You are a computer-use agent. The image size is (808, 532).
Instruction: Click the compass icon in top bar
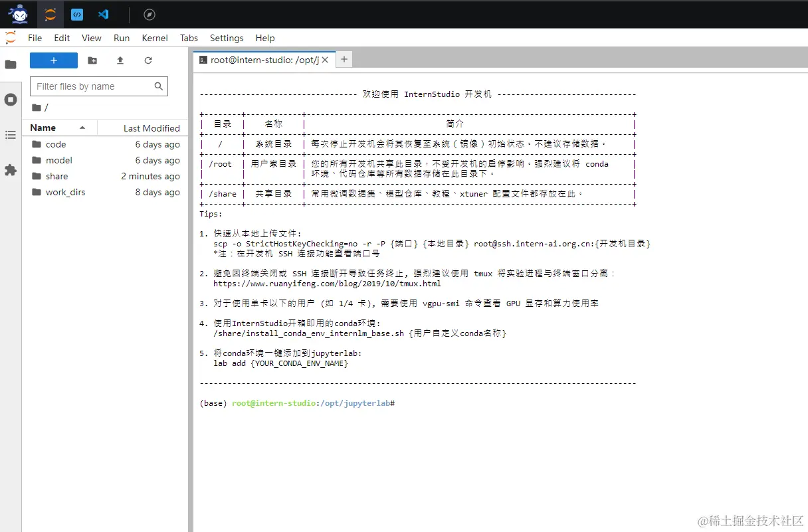[x=150, y=14]
